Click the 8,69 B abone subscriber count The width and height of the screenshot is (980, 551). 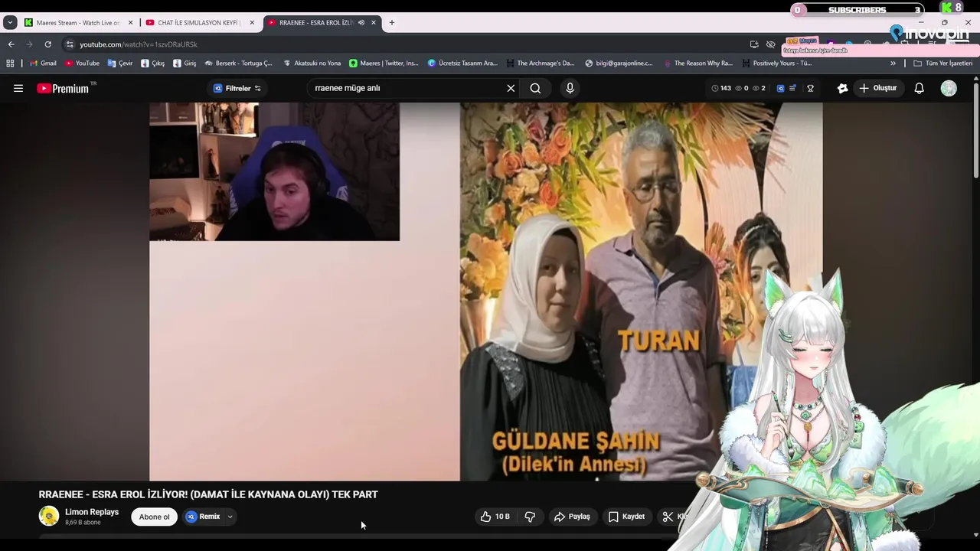point(83,523)
